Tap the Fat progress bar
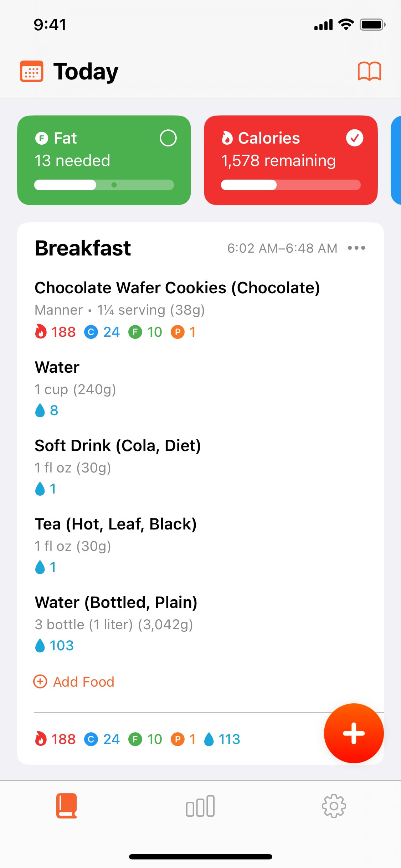The height and width of the screenshot is (868, 401). tap(104, 185)
